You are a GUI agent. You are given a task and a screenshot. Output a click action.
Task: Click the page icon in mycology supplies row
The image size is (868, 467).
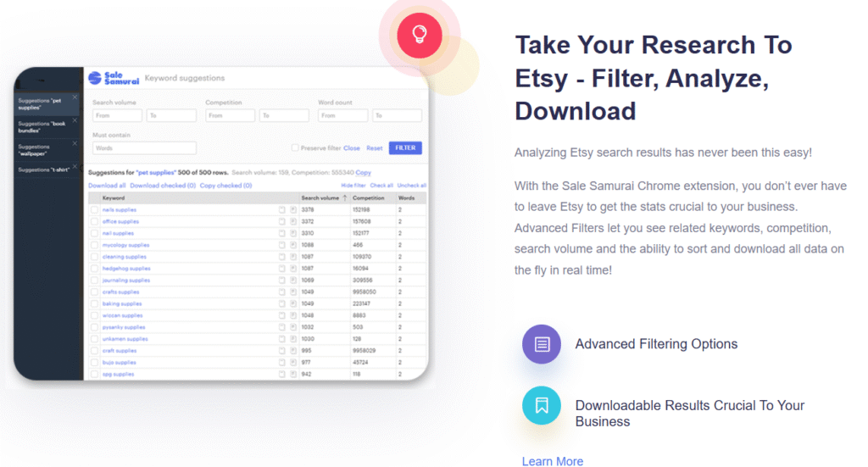(292, 245)
